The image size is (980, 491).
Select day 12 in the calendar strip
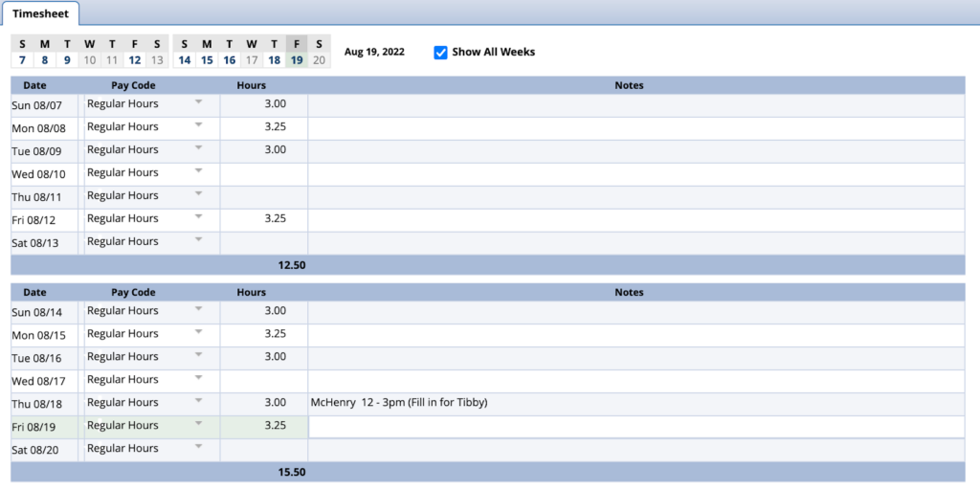tap(135, 60)
